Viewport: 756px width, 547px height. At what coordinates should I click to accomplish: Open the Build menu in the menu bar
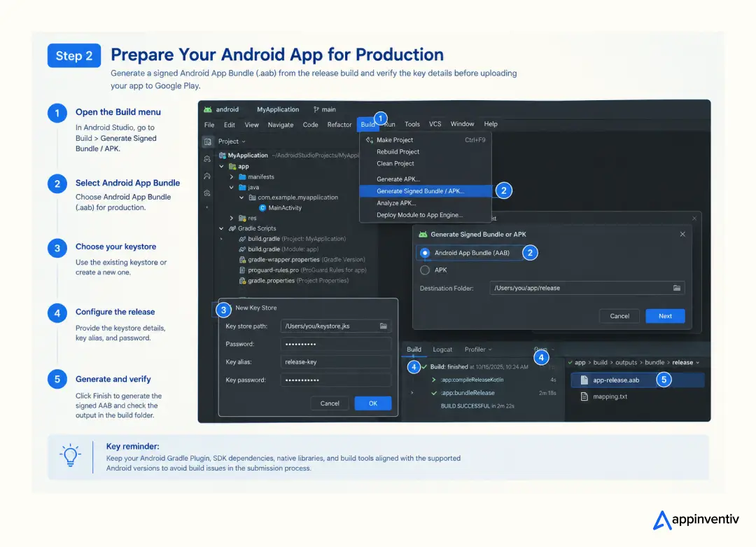[x=367, y=124]
